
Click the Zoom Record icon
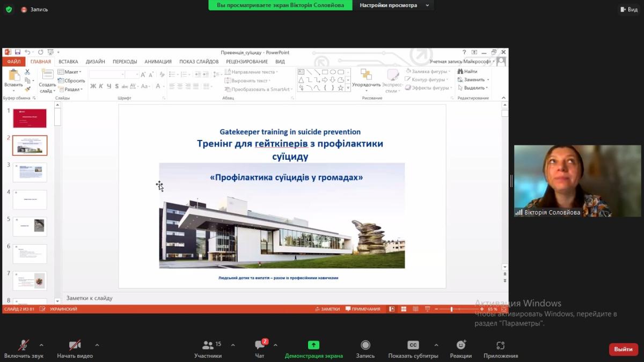365,345
